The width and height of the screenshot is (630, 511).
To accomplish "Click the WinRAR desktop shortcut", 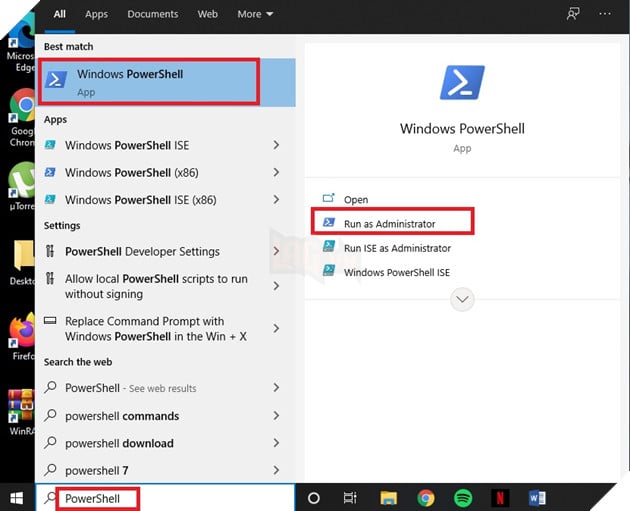I will 22,412.
